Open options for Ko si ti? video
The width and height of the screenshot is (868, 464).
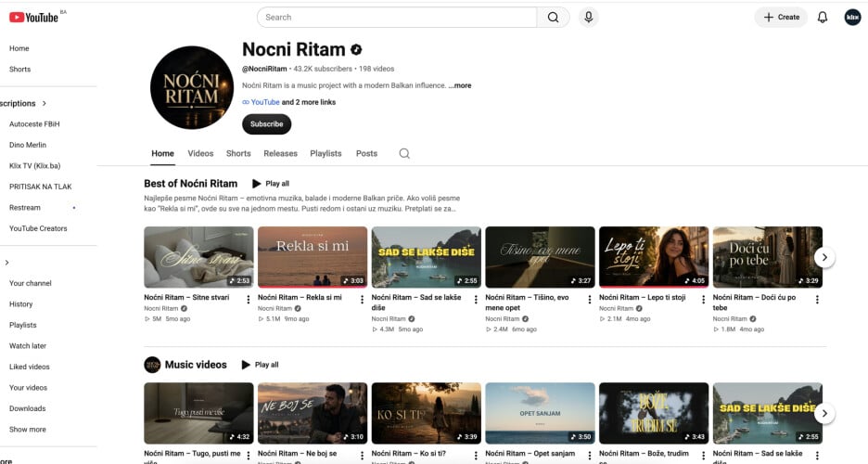pyautogui.click(x=476, y=456)
